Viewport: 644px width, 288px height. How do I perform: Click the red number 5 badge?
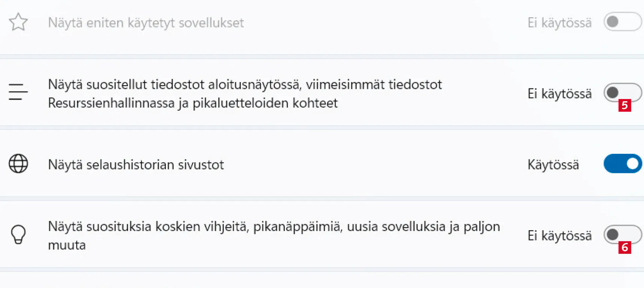coord(624,105)
